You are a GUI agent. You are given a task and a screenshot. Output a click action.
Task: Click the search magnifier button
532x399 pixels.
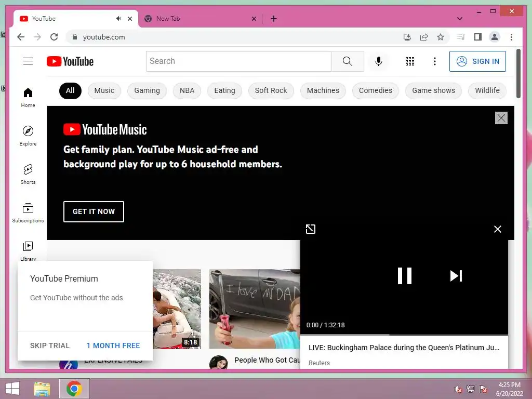[348, 61]
